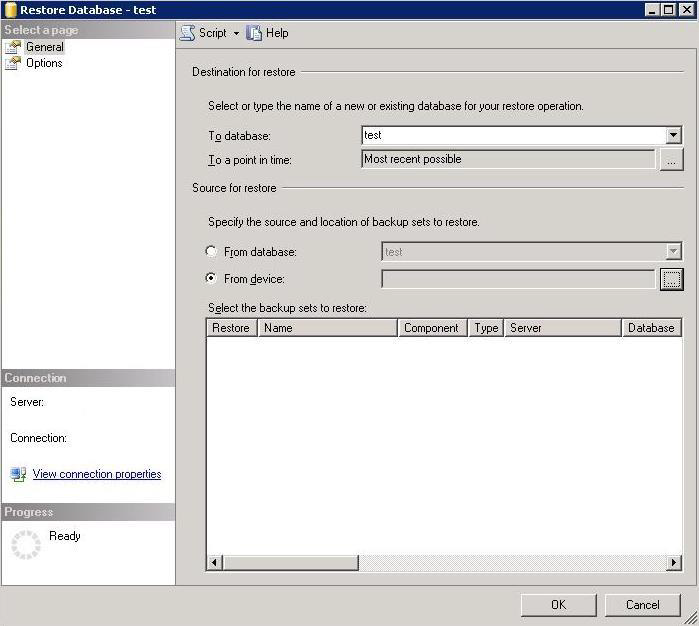Image resolution: width=699 pixels, height=626 pixels.
Task: Click the Component column header
Action: pos(432,328)
